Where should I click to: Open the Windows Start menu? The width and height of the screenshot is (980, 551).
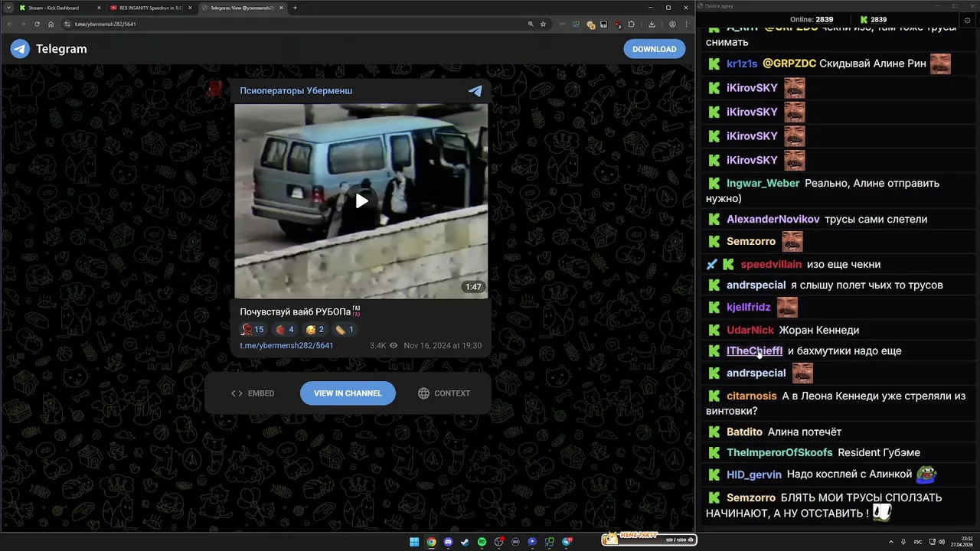414,542
